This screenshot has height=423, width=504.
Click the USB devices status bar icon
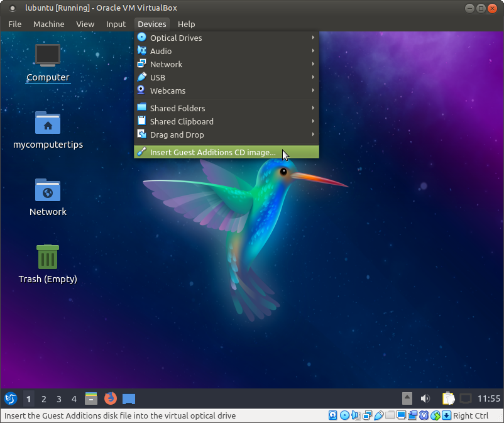coord(379,415)
